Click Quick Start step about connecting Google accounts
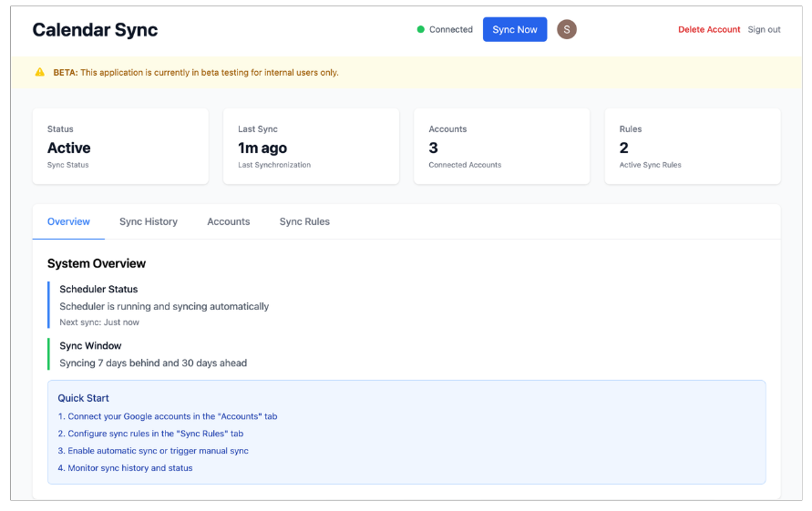 point(168,416)
